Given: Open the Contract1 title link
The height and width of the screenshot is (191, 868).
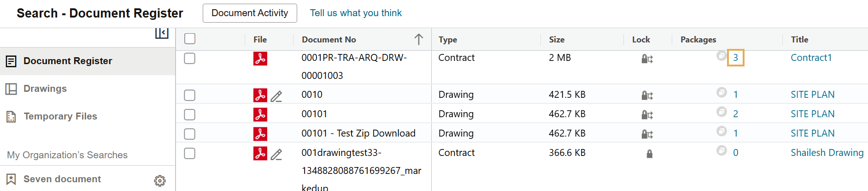Looking at the screenshot, I should point(811,58).
